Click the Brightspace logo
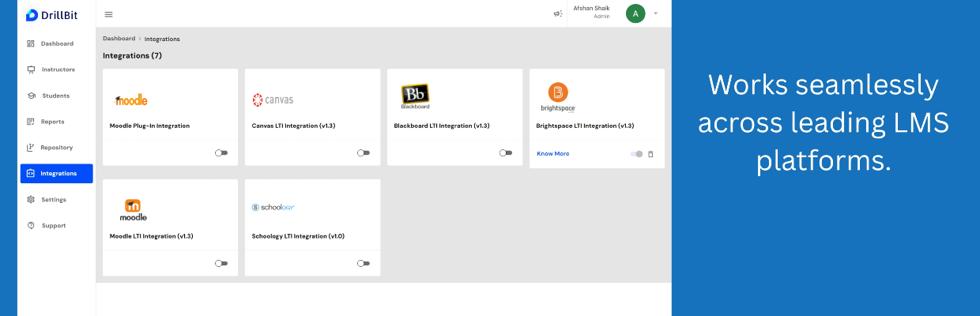Screen dimensions: 980x316 (558, 97)
